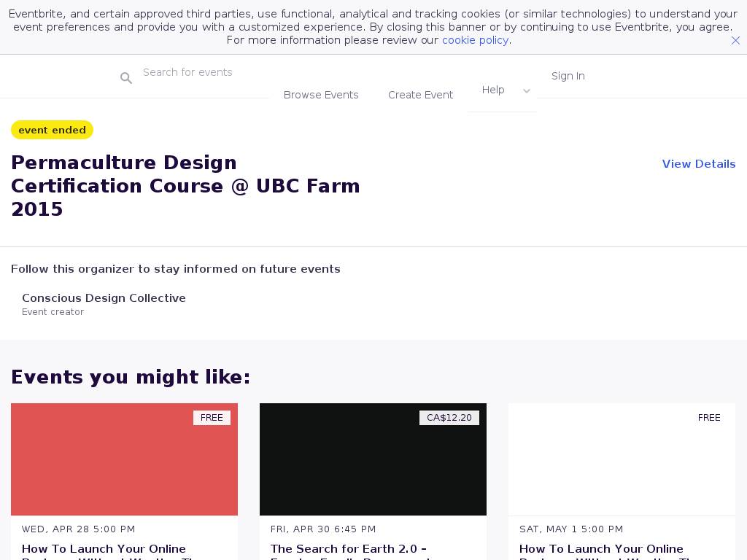Open the Wed Apr 28 Online Business event title
This screenshot has width=747, height=560.
click(x=104, y=549)
